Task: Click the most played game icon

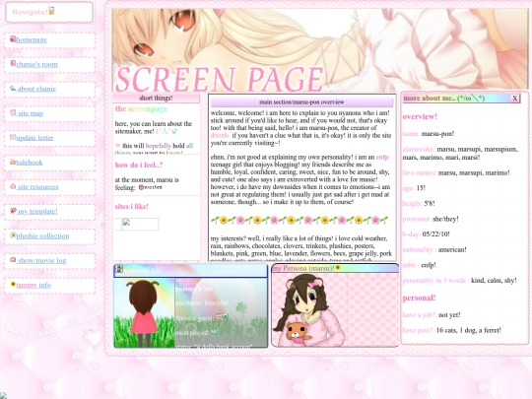Action: [215, 332]
